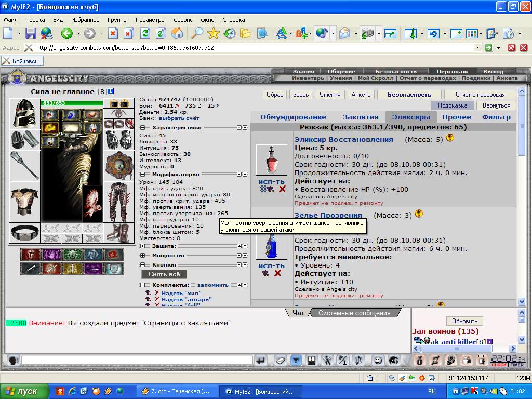Click the owl pet image
Viewport: 532px width, 399px height.
92,204
